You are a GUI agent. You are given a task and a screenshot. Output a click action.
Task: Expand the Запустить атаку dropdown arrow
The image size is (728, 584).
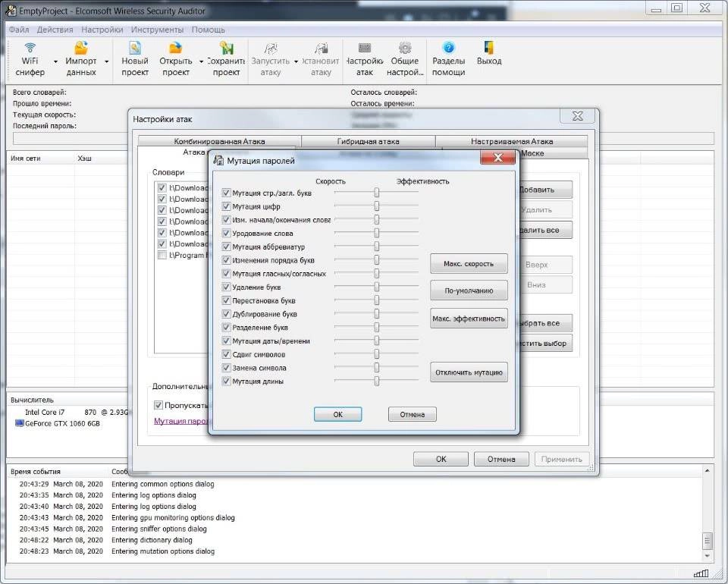pos(296,61)
